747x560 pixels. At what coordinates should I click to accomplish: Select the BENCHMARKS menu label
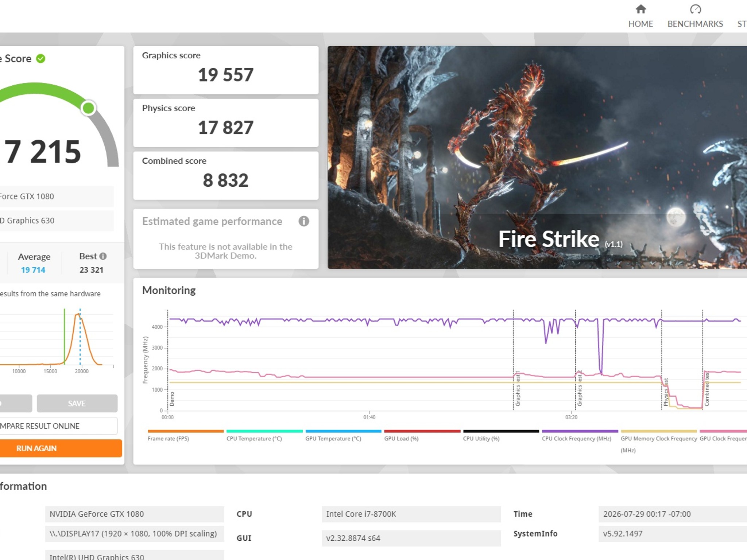695,24
